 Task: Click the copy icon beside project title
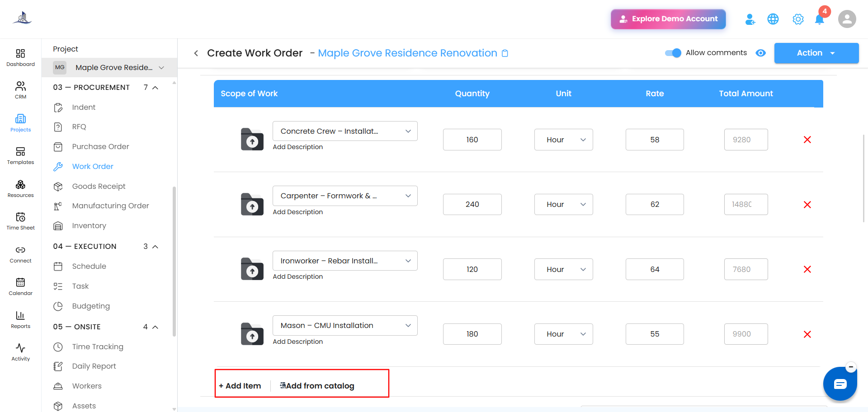click(505, 53)
